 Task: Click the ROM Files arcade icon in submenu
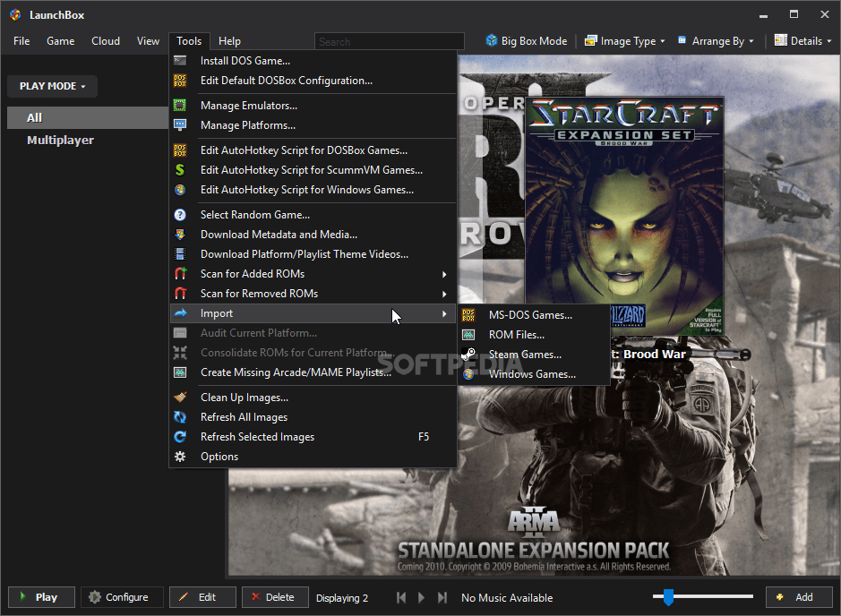(x=468, y=335)
